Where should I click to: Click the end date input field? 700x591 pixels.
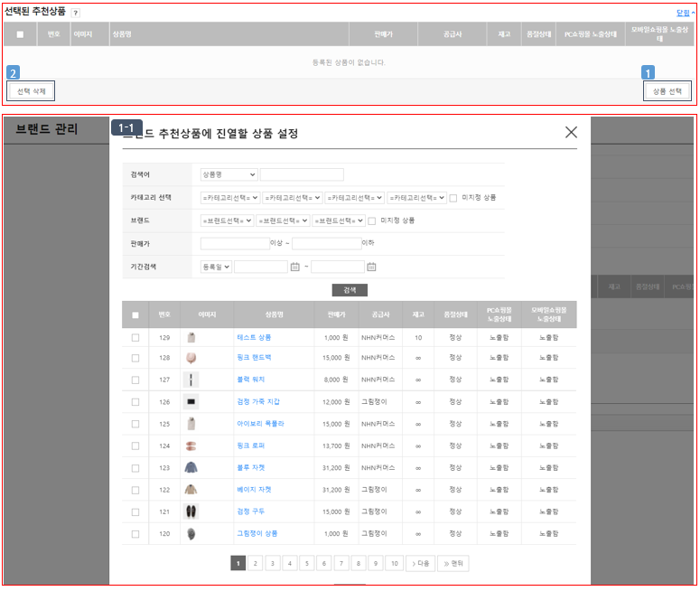coord(338,267)
